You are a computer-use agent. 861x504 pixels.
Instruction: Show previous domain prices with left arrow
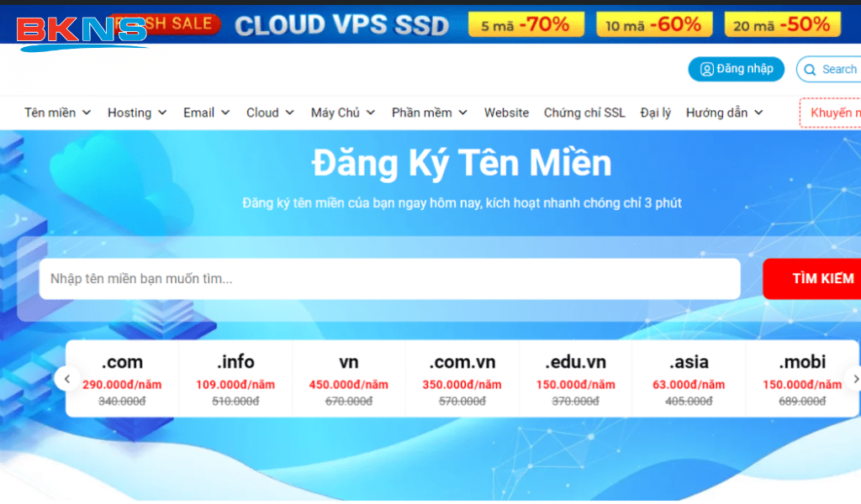tap(67, 379)
